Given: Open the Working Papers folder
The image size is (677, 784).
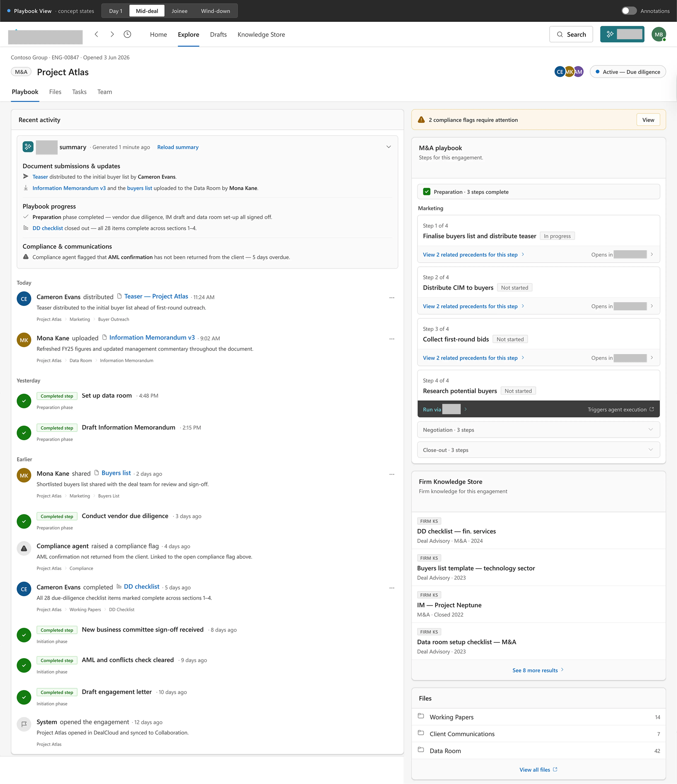Looking at the screenshot, I should [539, 717].
